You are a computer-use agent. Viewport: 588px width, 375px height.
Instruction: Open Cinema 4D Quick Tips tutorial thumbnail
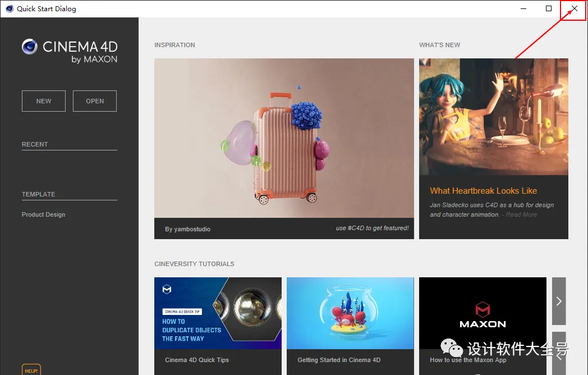tap(218, 313)
